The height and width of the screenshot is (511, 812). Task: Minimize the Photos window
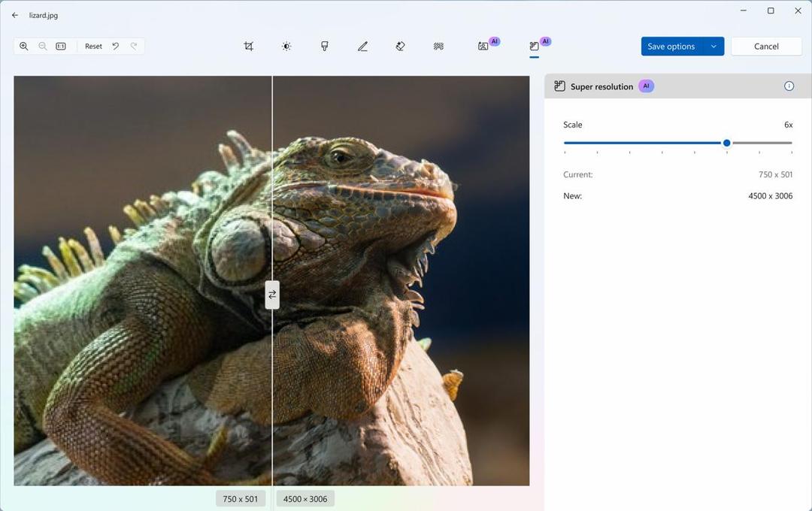click(x=744, y=11)
